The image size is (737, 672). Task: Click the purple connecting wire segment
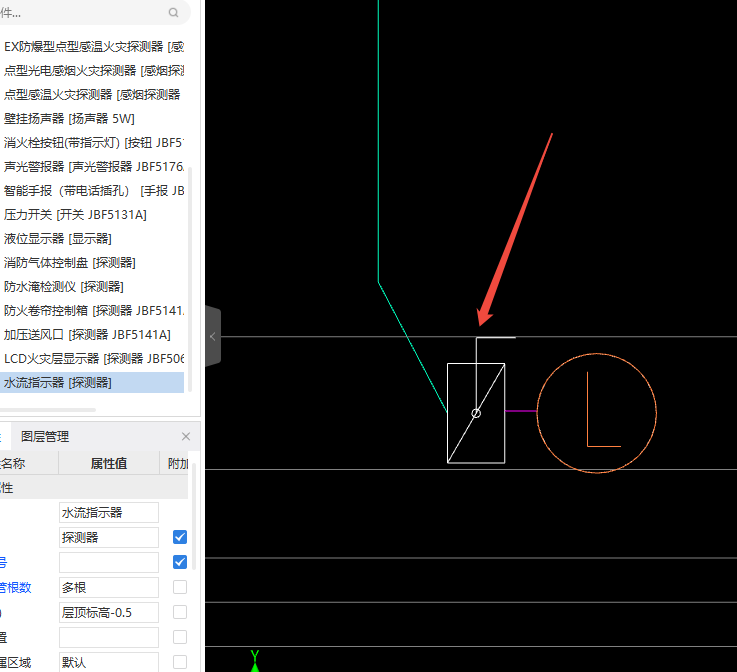pyautogui.click(x=521, y=411)
